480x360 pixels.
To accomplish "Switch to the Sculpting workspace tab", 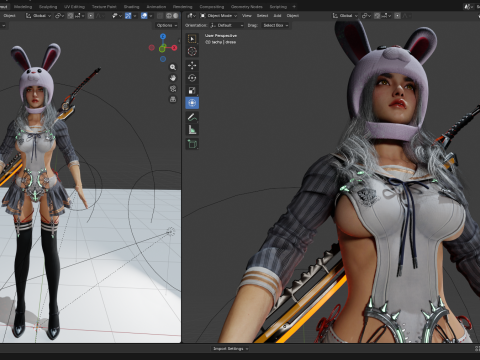I will 48,6.
